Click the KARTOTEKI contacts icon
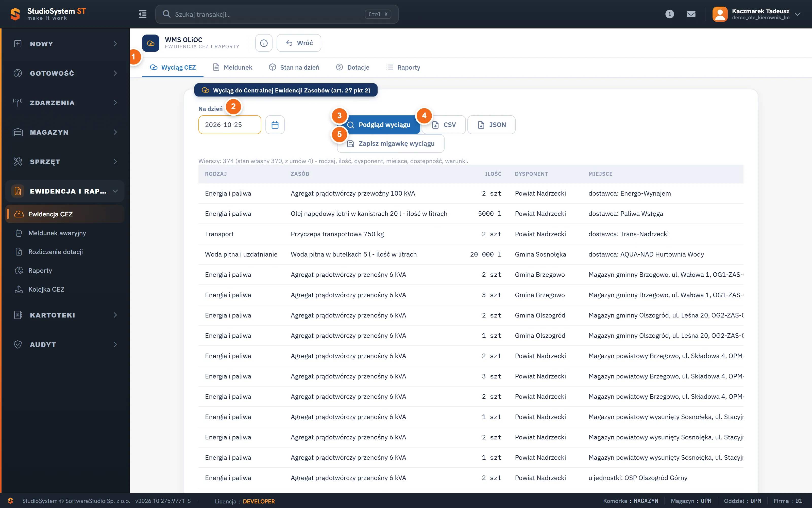Viewport: 812px width, 508px height. point(18,315)
